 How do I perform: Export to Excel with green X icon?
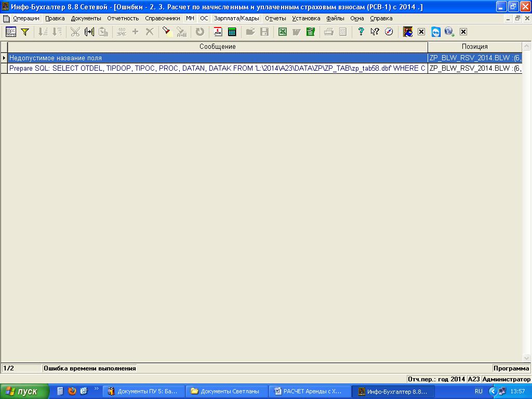[282, 32]
